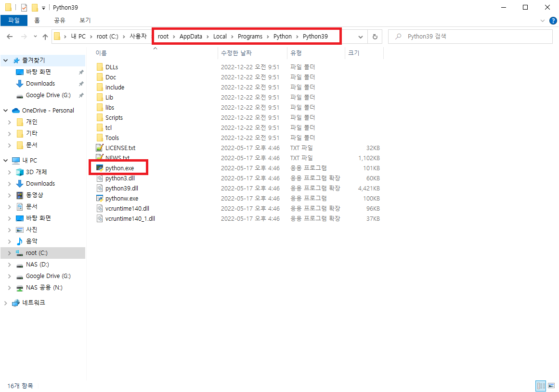Go back with the back arrow
The image size is (559, 392).
[10, 37]
